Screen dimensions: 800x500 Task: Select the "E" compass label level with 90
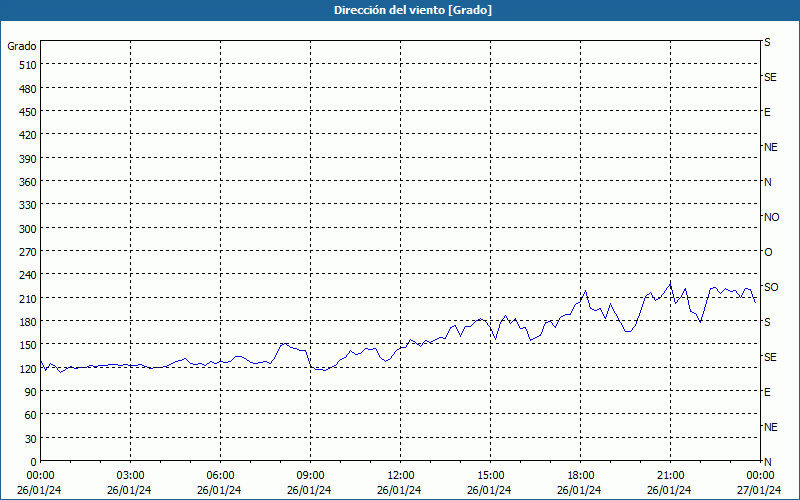coord(767,392)
